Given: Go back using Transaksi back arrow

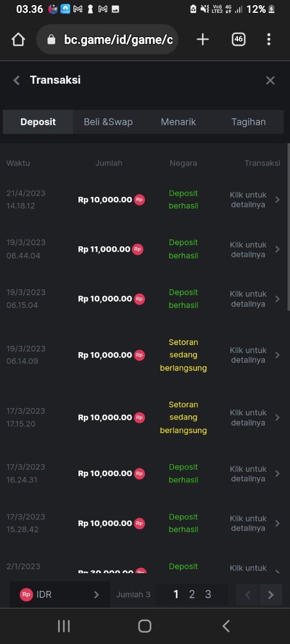Looking at the screenshot, I should point(17,80).
